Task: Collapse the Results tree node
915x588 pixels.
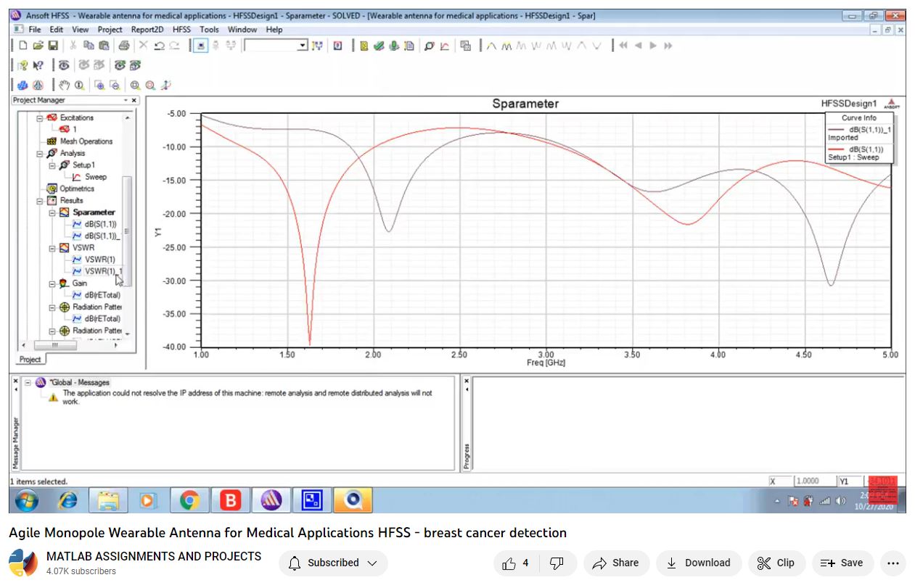Action: pyautogui.click(x=41, y=201)
